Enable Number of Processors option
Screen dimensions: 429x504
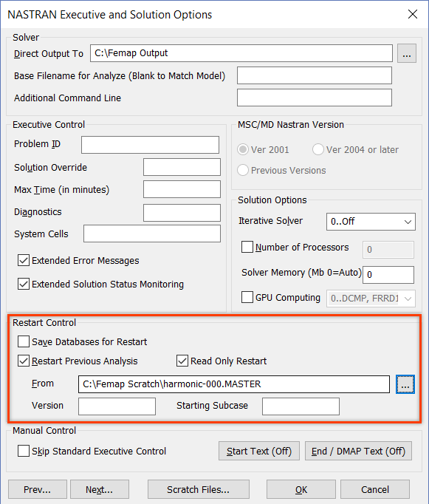pyautogui.click(x=247, y=247)
